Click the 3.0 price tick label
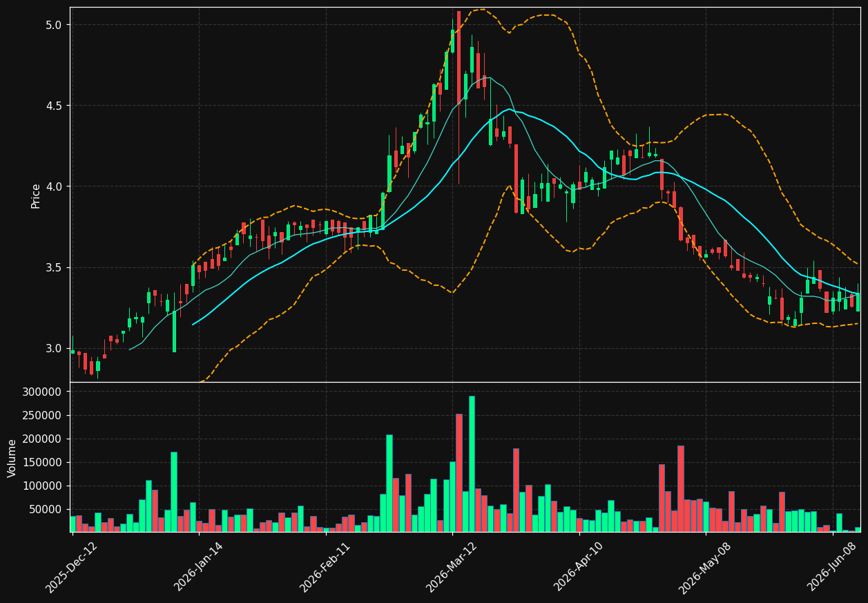The height and width of the screenshot is (603, 868). click(54, 348)
